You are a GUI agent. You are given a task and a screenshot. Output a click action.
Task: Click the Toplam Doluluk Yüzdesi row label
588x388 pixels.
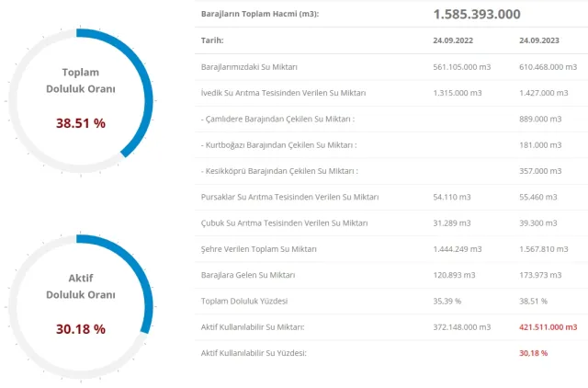click(244, 301)
